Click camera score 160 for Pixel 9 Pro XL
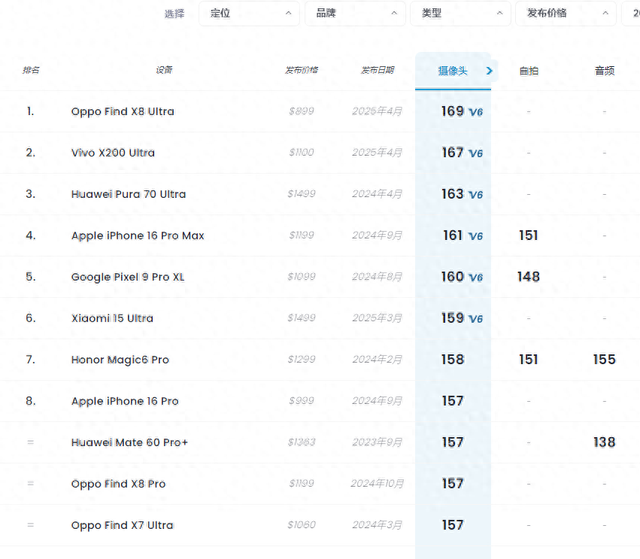The image size is (640, 559). [452, 277]
